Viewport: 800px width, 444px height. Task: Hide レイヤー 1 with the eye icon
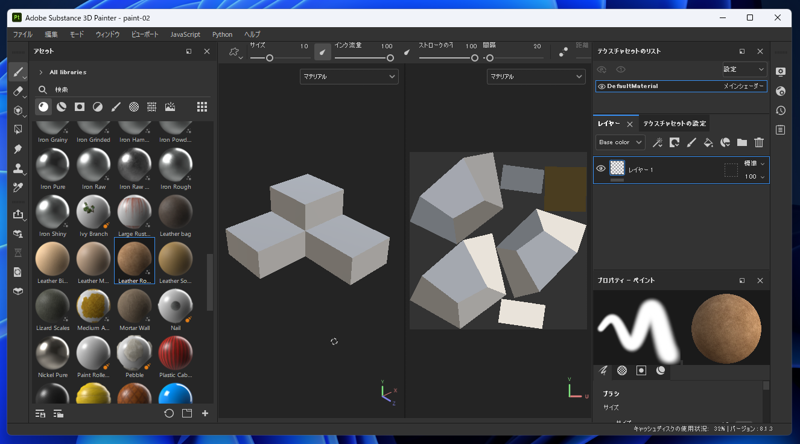[x=601, y=169]
